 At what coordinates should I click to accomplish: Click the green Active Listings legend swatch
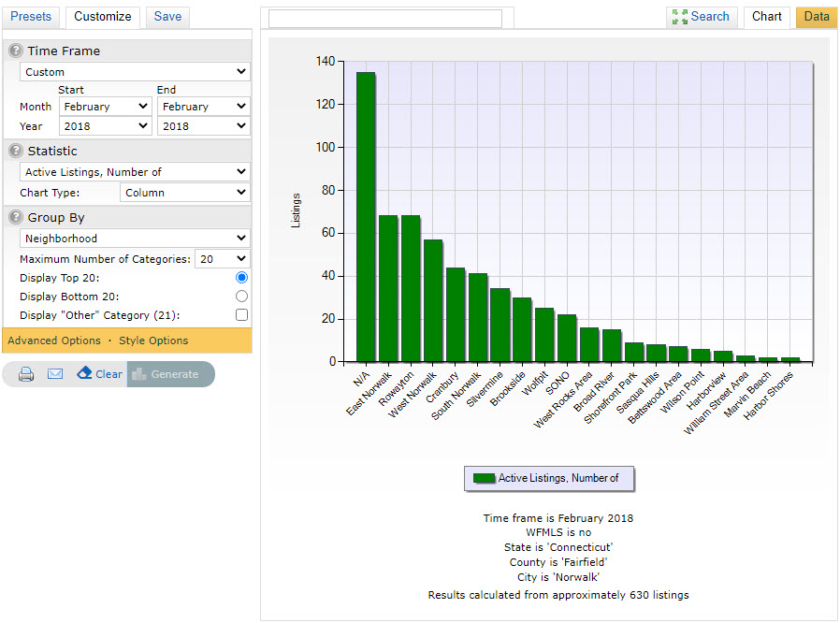click(x=484, y=478)
